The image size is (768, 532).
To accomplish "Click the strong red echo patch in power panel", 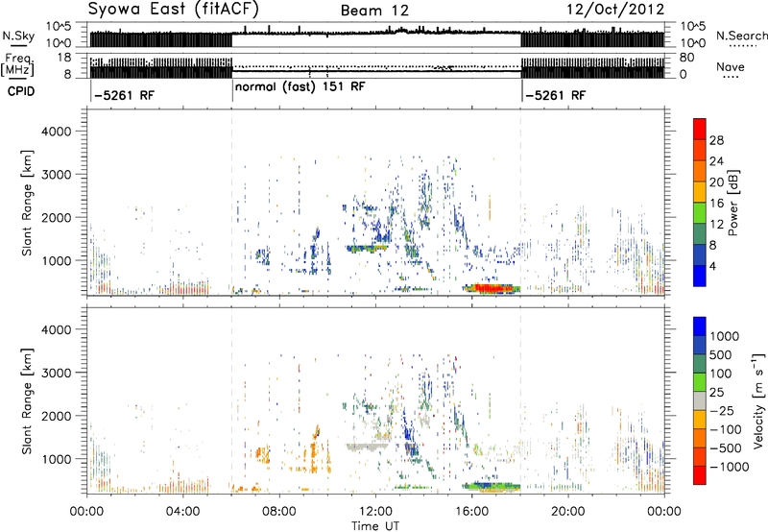I will click(492, 288).
